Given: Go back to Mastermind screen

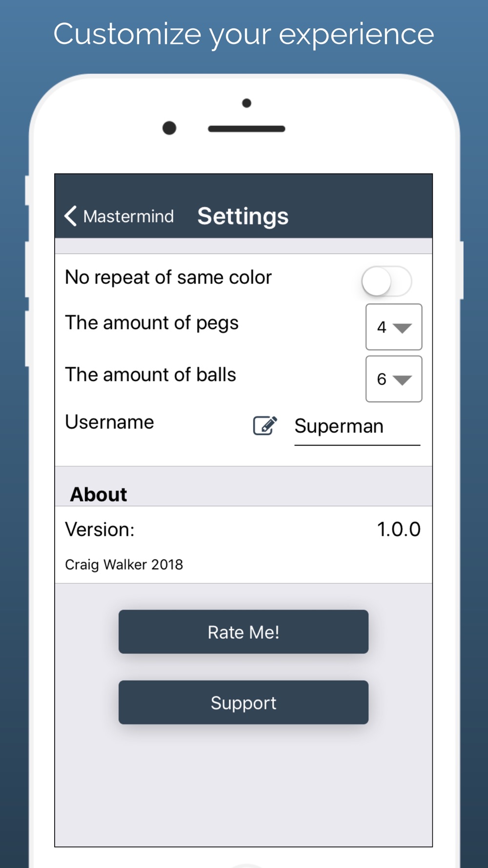Looking at the screenshot, I should pos(119,216).
